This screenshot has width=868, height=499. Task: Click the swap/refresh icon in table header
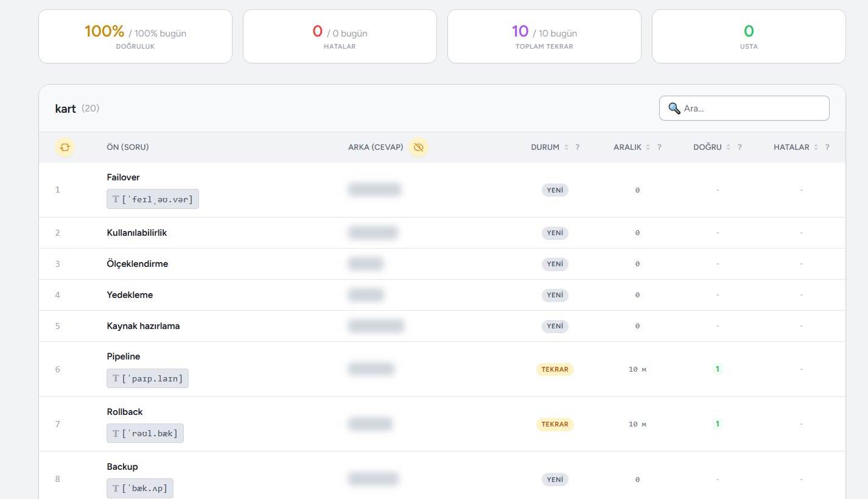point(65,147)
